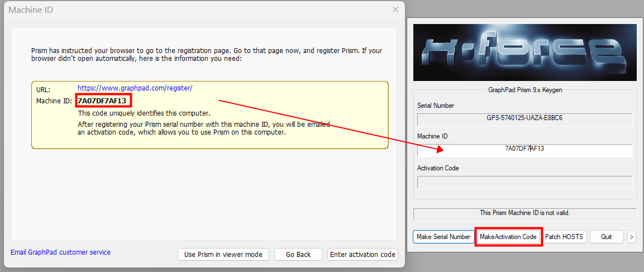Click the MakeActivation Code button
644x272 pixels.
pos(508,237)
